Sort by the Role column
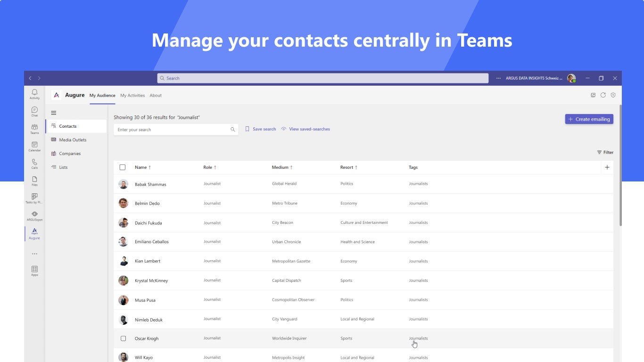This screenshot has width=644, height=362. click(210, 167)
